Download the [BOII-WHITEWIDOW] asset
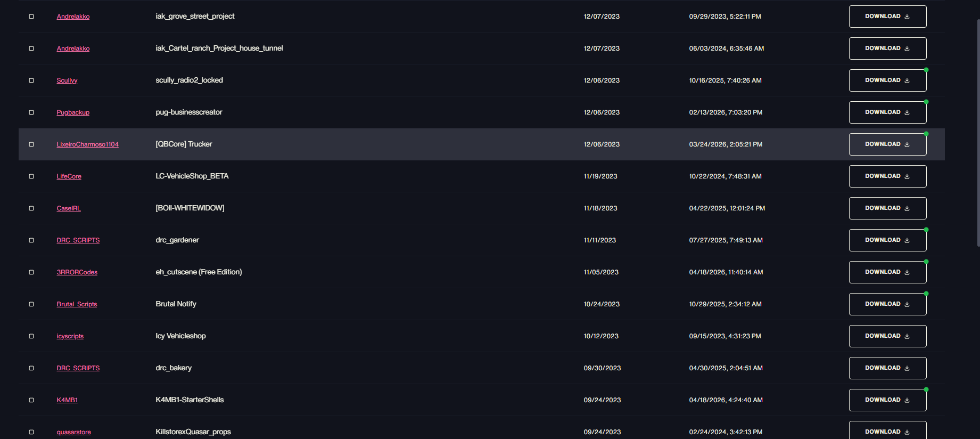Viewport: 980px width, 439px height. click(x=887, y=208)
